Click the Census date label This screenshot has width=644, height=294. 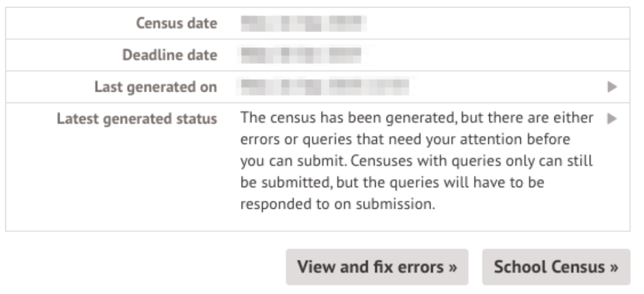coord(176,24)
